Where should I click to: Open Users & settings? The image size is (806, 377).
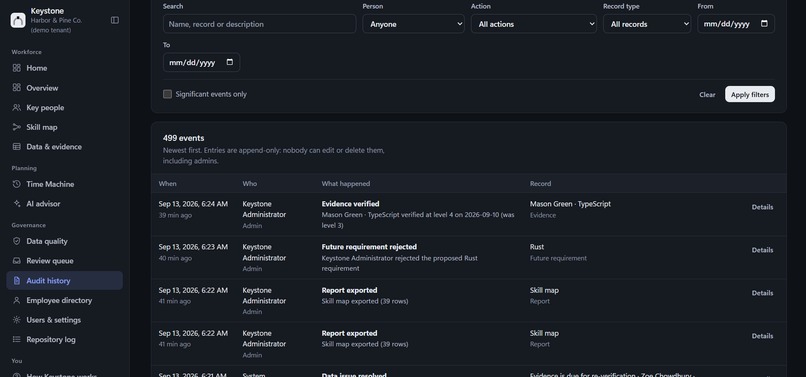[64, 320]
